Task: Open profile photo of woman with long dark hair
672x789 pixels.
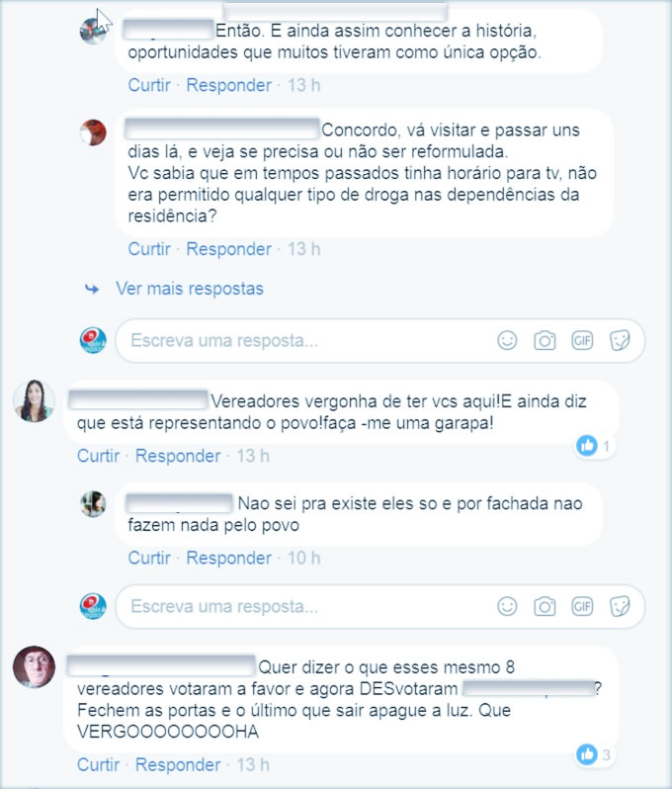Action: click(34, 401)
